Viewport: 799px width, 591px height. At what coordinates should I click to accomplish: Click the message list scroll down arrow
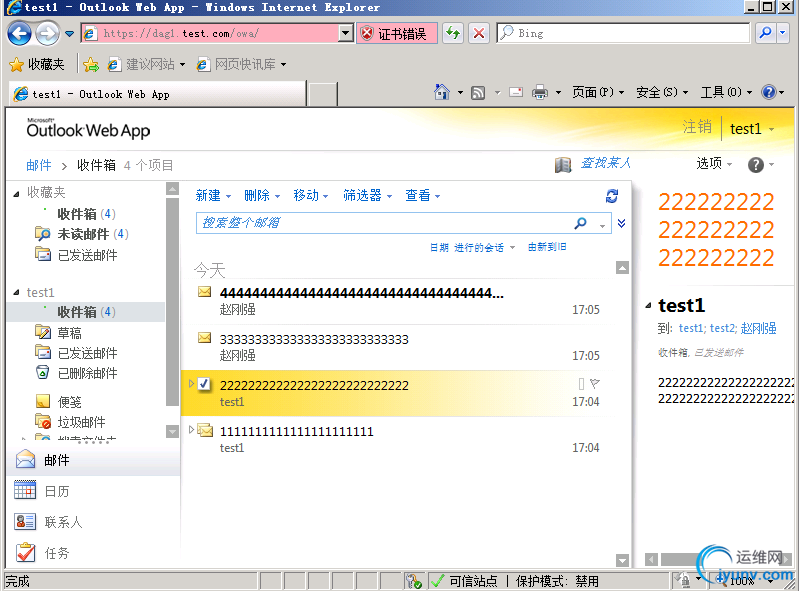622,560
